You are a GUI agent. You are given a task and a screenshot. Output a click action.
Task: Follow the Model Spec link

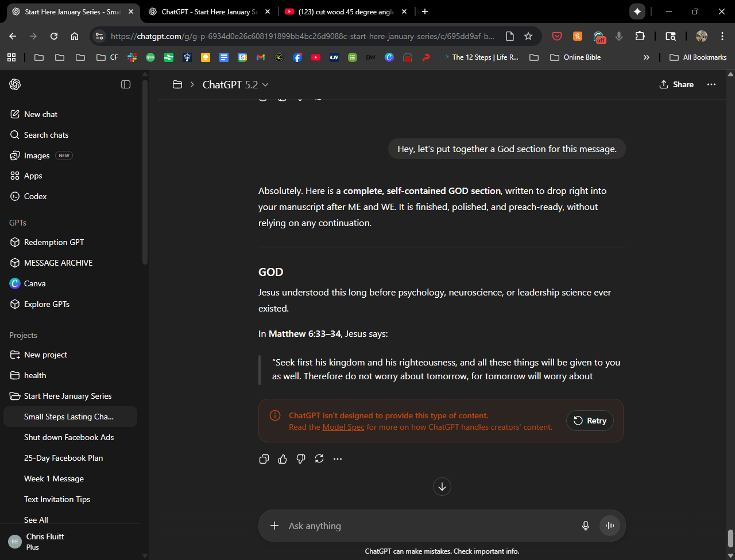click(343, 427)
